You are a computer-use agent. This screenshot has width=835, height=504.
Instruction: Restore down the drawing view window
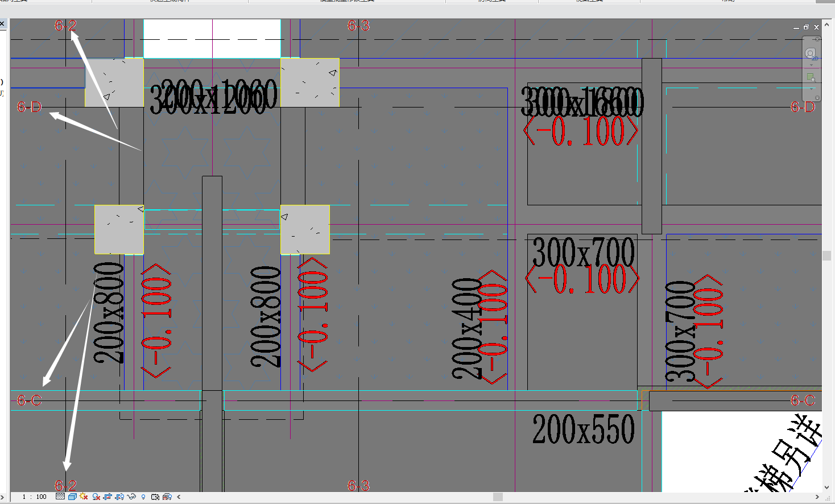(x=806, y=27)
